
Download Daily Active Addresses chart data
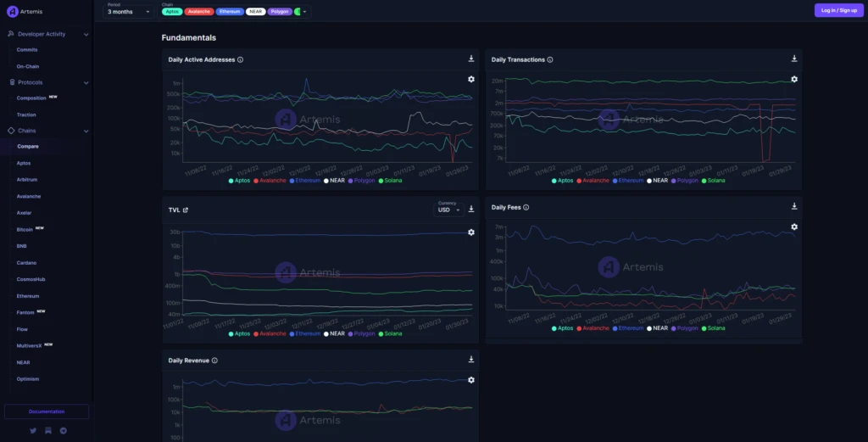471,59
